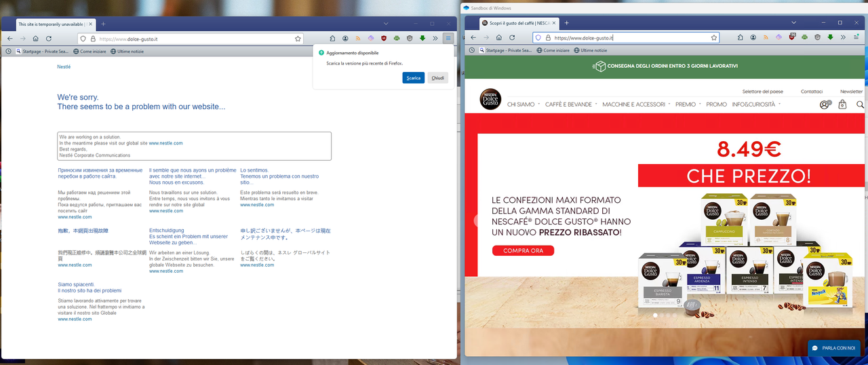The width and height of the screenshot is (868, 365).
Task: Click green download arrow in left Firefox toolbar
Action: [x=422, y=39]
